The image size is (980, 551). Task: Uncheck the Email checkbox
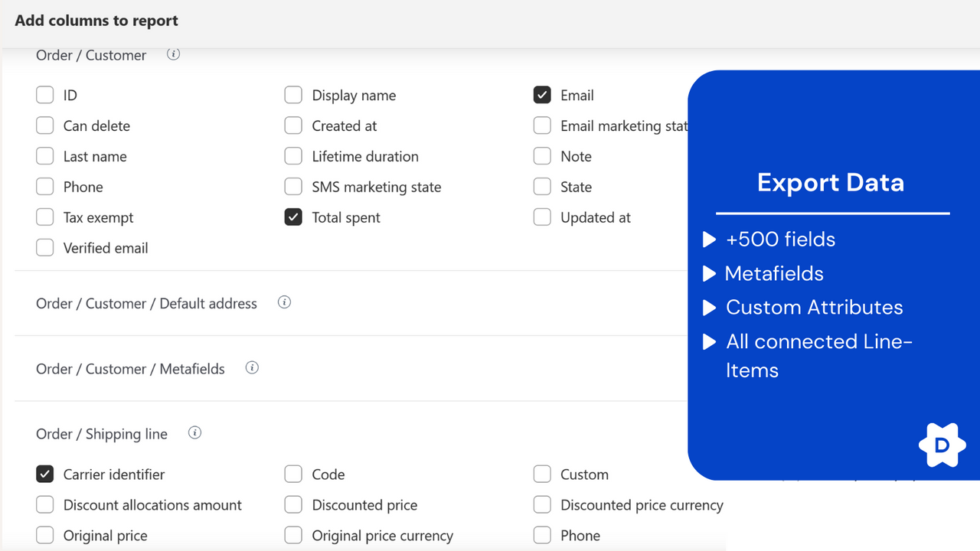tap(542, 95)
